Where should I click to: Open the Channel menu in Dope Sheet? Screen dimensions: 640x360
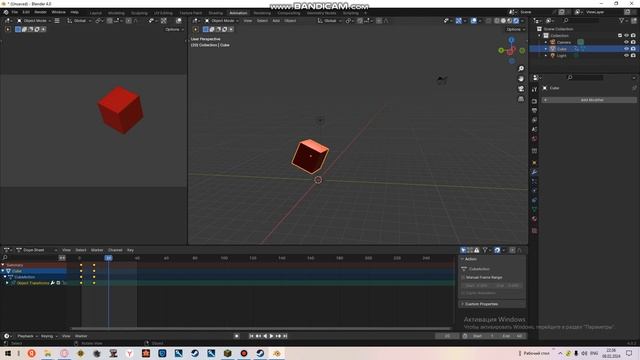(115, 250)
